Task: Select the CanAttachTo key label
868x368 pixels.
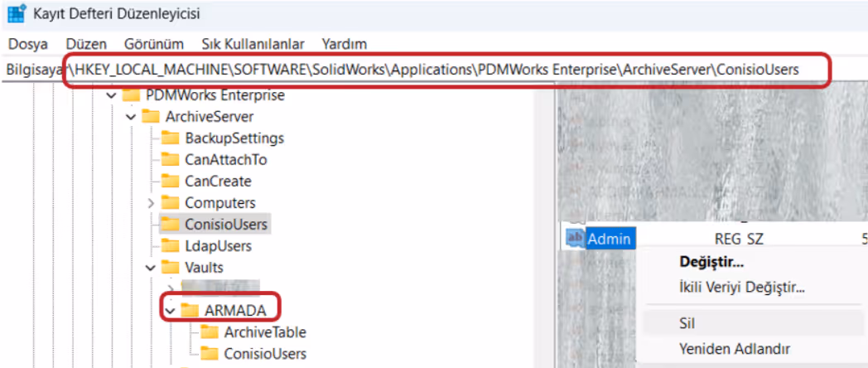Action: coord(226,160)
